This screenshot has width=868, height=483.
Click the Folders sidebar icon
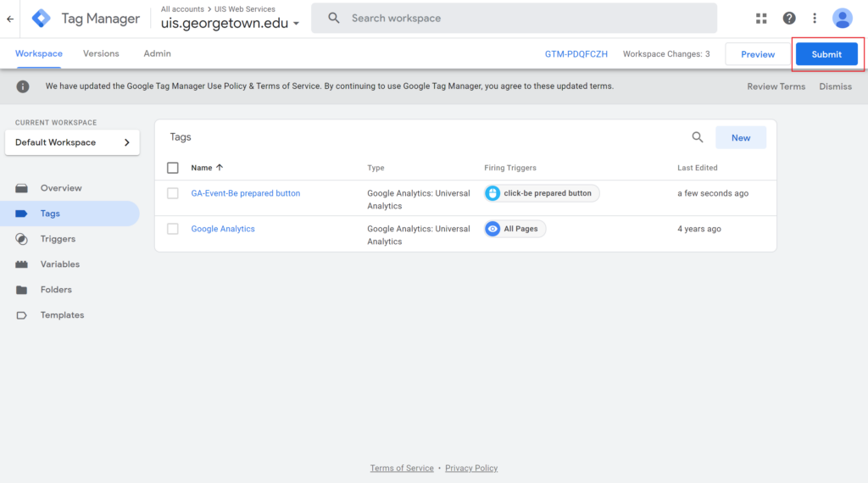tap(21, 290)
